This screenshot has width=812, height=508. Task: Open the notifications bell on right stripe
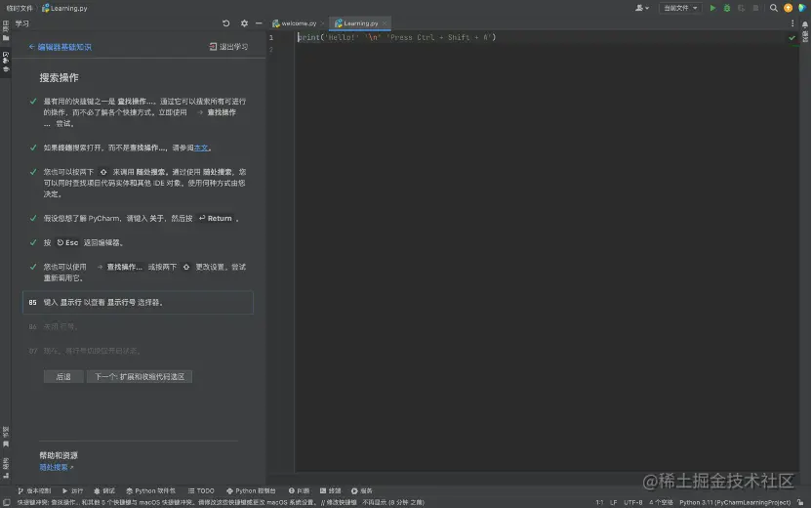pyautogui.click(x=805, y=24)
